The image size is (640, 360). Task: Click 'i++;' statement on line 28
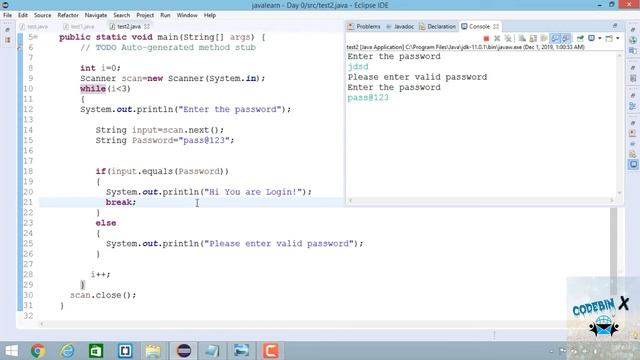pyautogui.click(x=100, y=274)
